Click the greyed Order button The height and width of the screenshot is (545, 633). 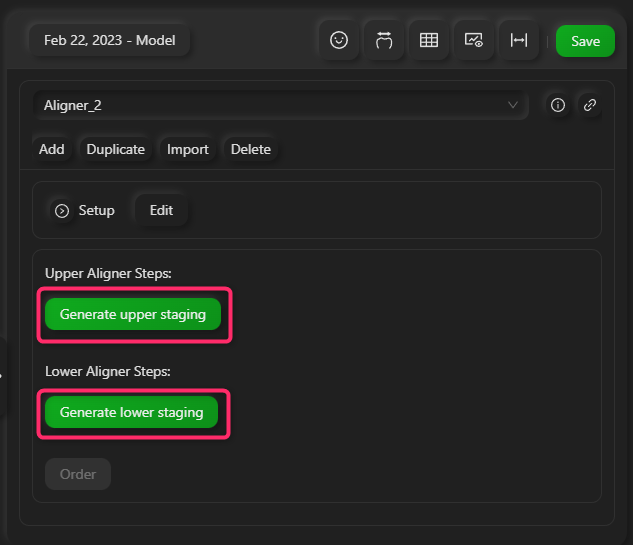coord(78,474)
